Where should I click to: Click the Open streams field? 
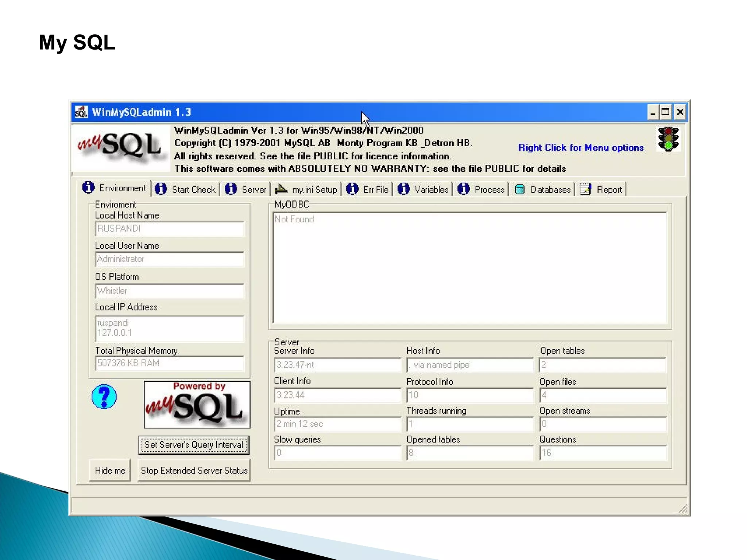[x=603, y=424]
